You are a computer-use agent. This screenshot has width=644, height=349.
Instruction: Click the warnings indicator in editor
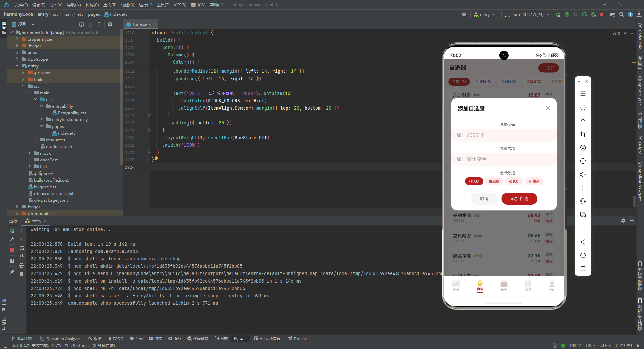pyautogui.click(x=616, y=33)
